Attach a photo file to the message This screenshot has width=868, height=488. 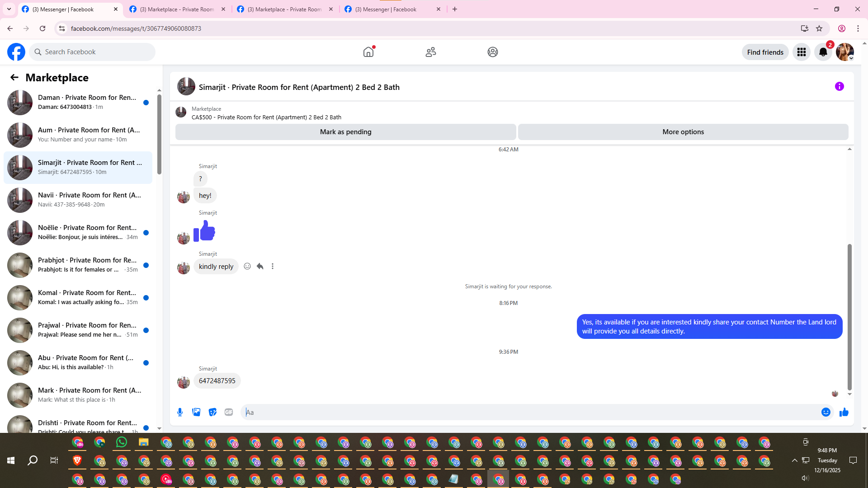pyautogui.click(x=196, y=412)
